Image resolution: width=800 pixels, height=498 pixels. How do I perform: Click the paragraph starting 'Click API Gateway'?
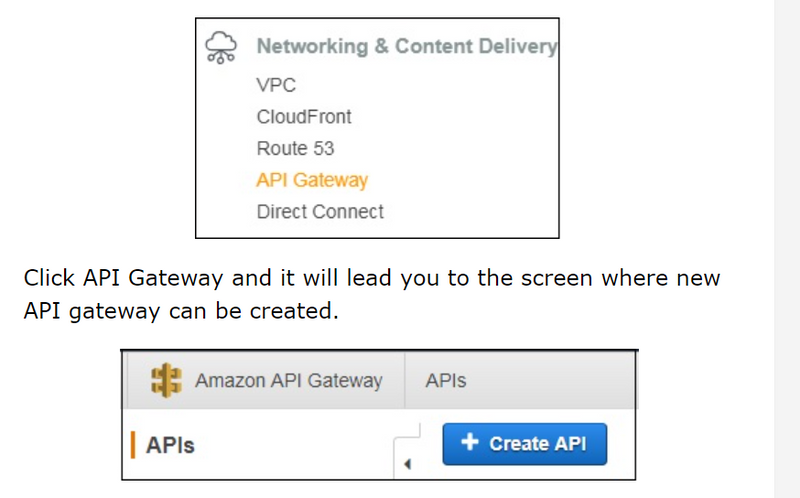click(372, 278)
